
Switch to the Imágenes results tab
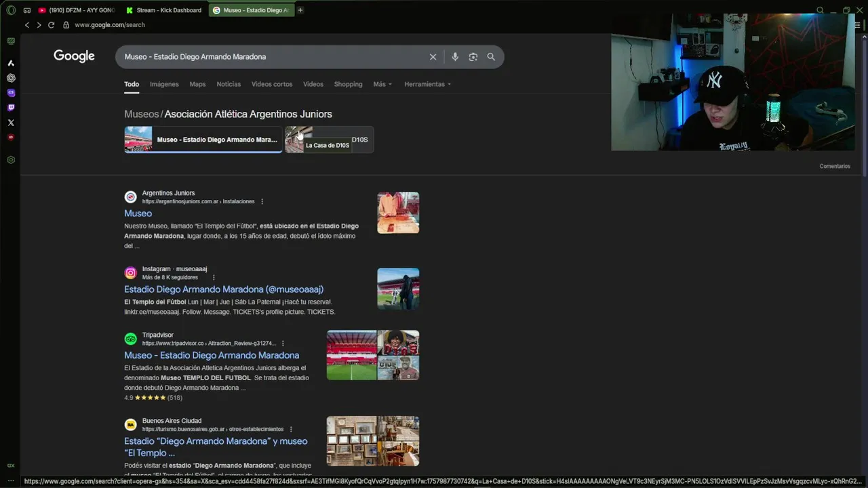164,84
